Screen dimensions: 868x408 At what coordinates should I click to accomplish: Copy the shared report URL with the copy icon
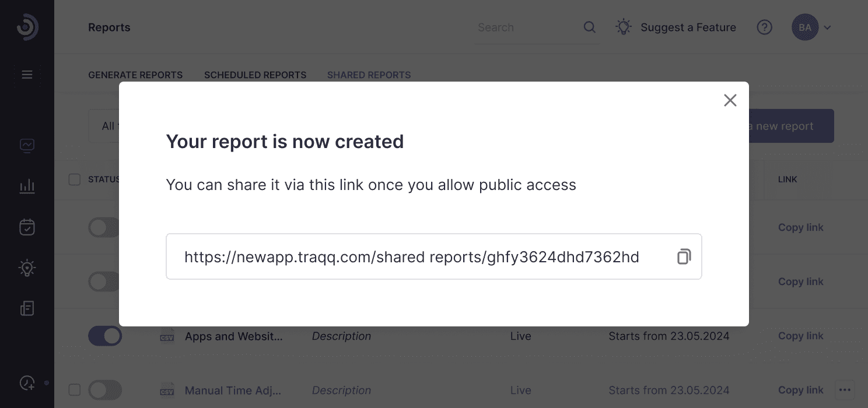click(x=684, y=256)
